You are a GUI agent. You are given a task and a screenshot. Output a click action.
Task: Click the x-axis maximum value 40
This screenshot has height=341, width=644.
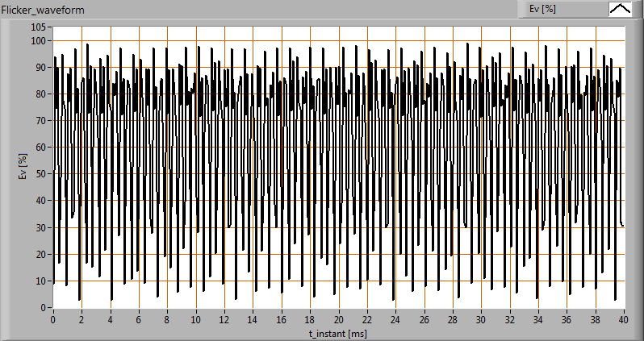tap(623, 318)
